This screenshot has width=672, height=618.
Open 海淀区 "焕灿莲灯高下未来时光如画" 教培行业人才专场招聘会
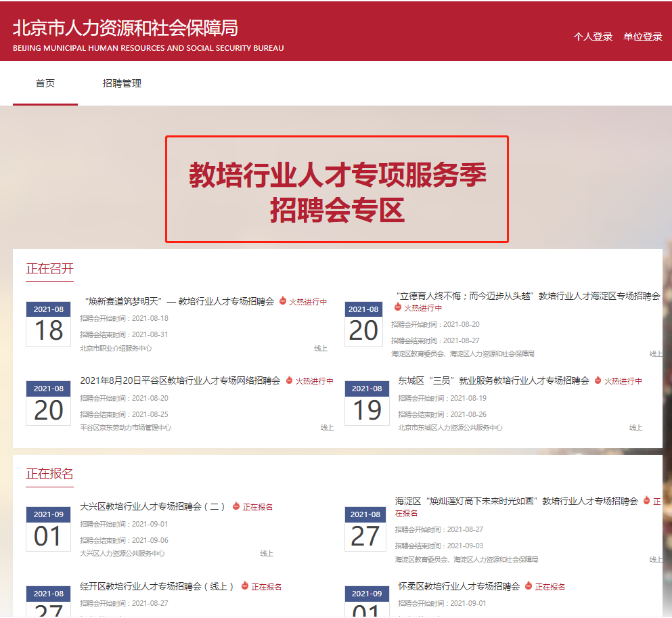tap(516, 501)
